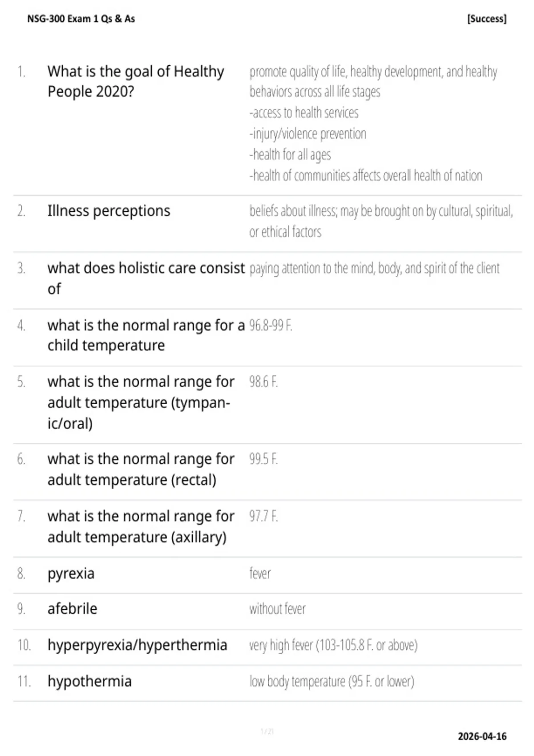The image size is (534, 756).
Task: Click the '2026-04-16' footer date
Action: [x=482, y=736]
